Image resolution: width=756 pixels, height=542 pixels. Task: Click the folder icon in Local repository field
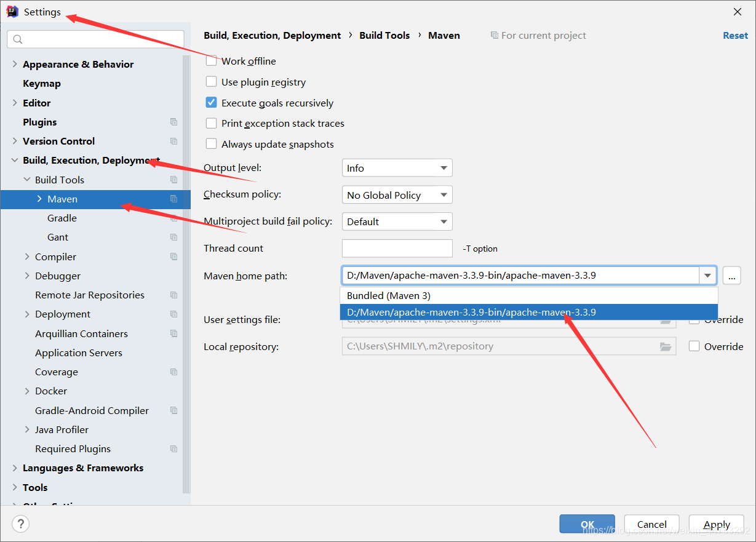pyautogui.click(x=666, y=346)
